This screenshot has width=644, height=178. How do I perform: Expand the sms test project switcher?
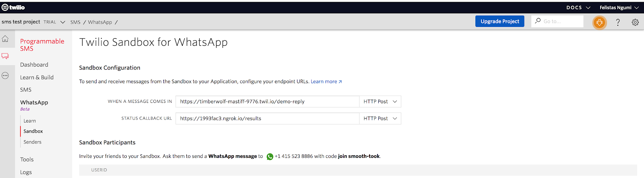(x=33, y=22)
